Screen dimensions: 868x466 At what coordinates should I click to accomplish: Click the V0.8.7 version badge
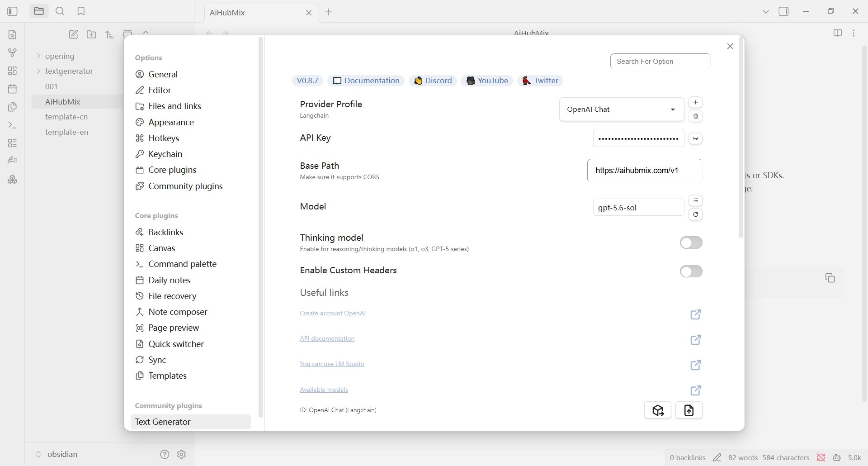[x=307, y=81]
